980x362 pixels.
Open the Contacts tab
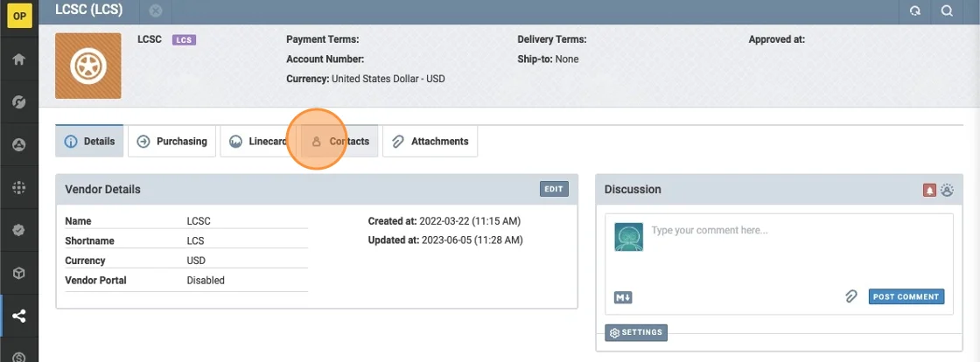coord(340,142)
